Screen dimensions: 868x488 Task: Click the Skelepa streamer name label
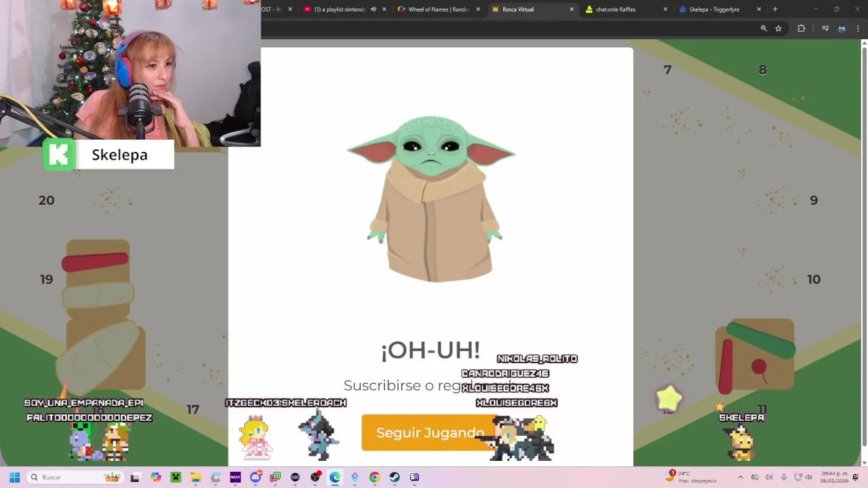point(119,155)
